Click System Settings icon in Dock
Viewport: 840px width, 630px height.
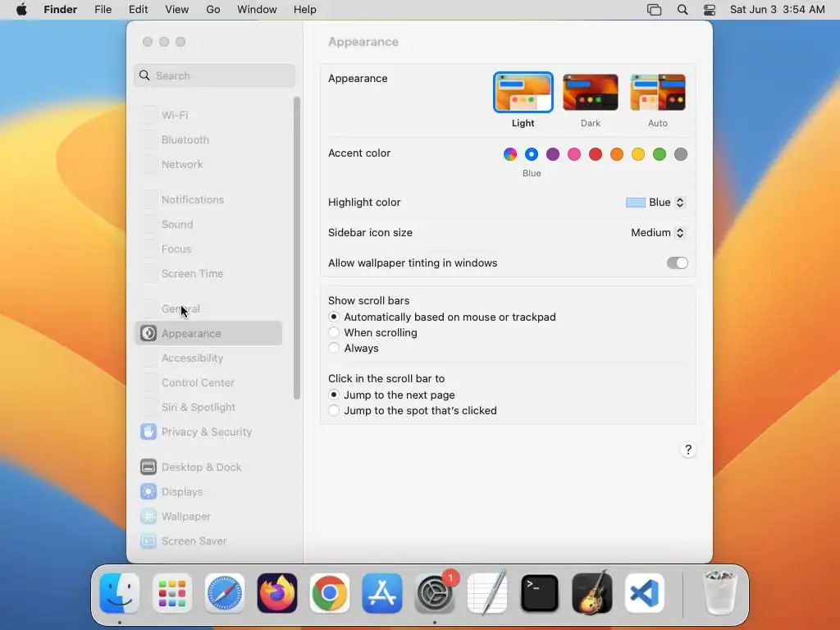[x=435, y=593]
